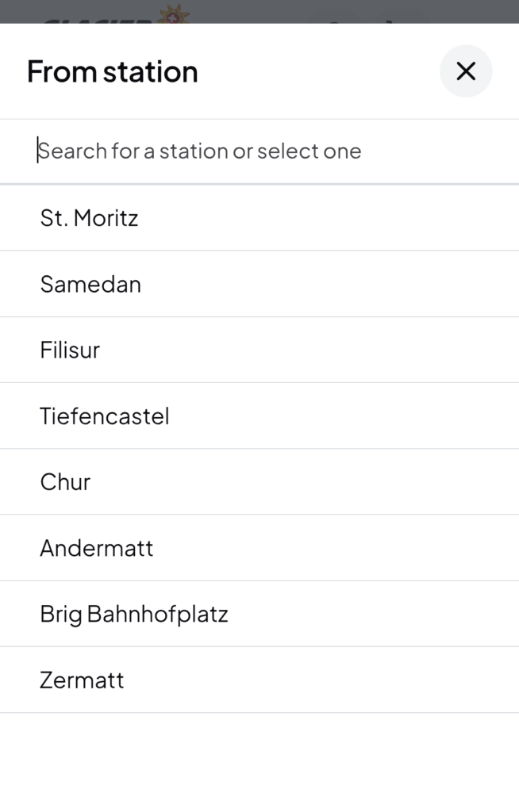
Task: Pick the station between Filisur and Chur
Action: [x=259, y=416]
